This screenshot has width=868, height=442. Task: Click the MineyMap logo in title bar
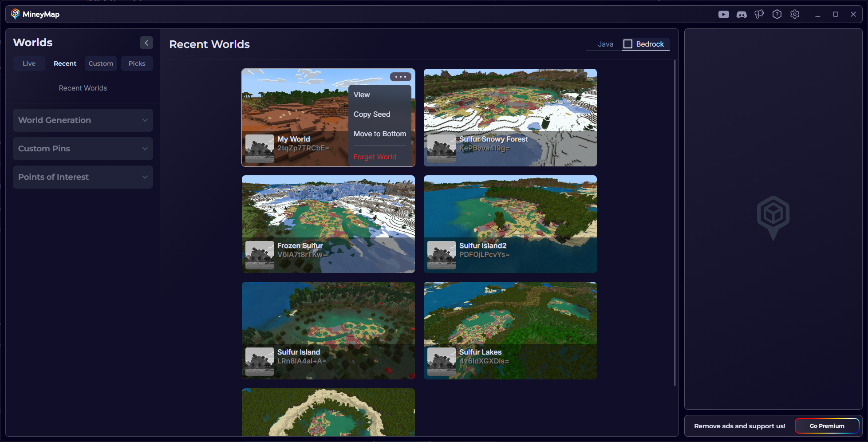[x=16, y=14]
